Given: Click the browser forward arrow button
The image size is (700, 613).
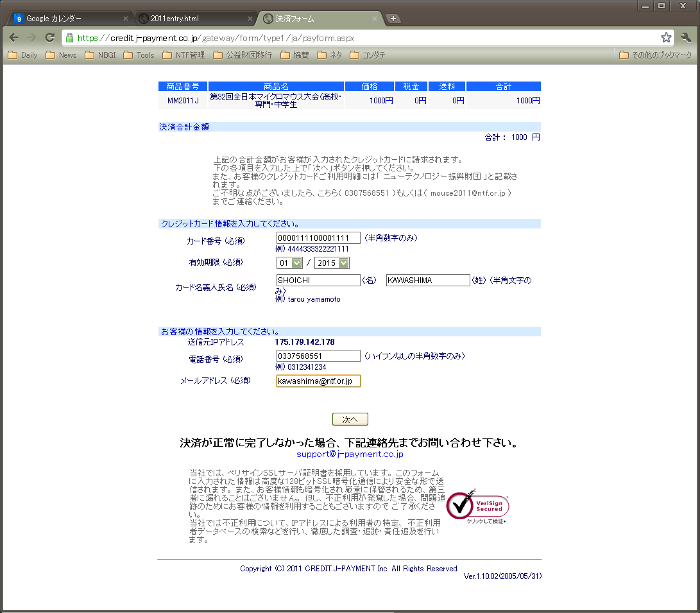Looking at the screenshot, I should point(31,38).
